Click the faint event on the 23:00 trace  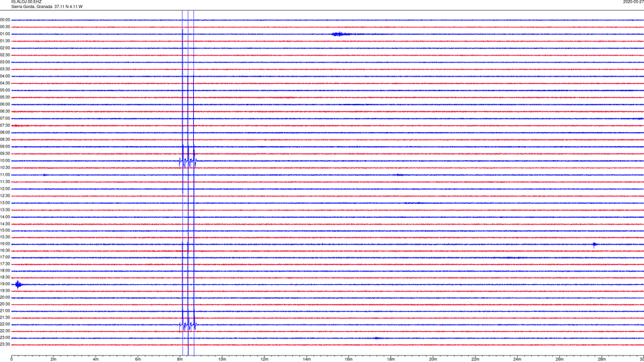pos(377,338)
